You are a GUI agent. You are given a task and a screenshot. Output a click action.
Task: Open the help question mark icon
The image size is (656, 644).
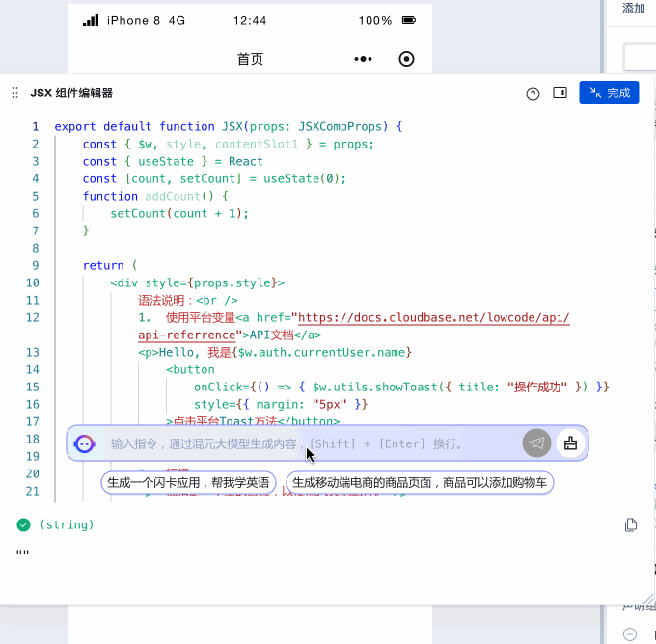(x=533, y=94)
